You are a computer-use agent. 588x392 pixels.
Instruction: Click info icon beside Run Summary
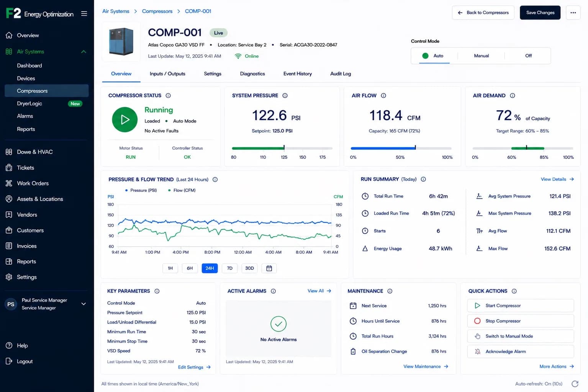(423, 179)
